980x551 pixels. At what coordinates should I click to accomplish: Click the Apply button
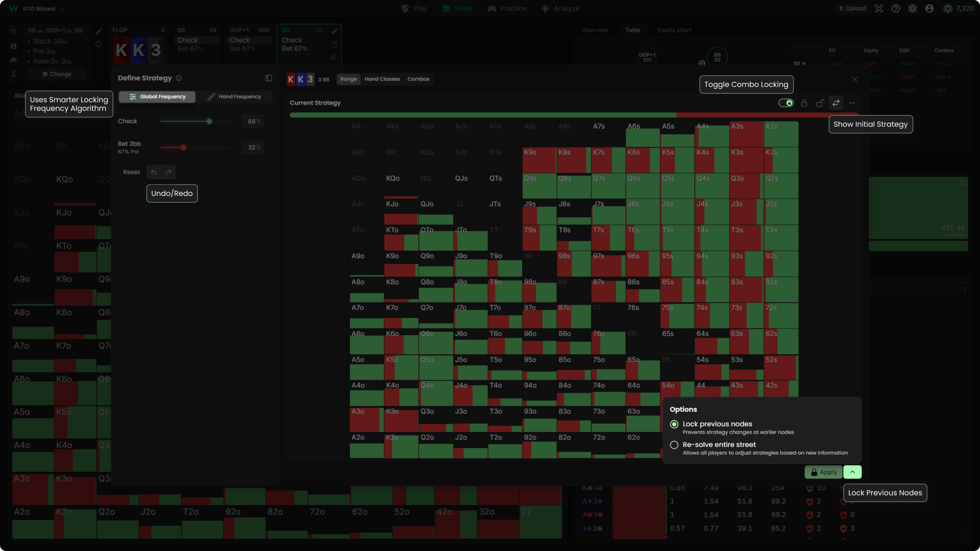click(824, 472)
